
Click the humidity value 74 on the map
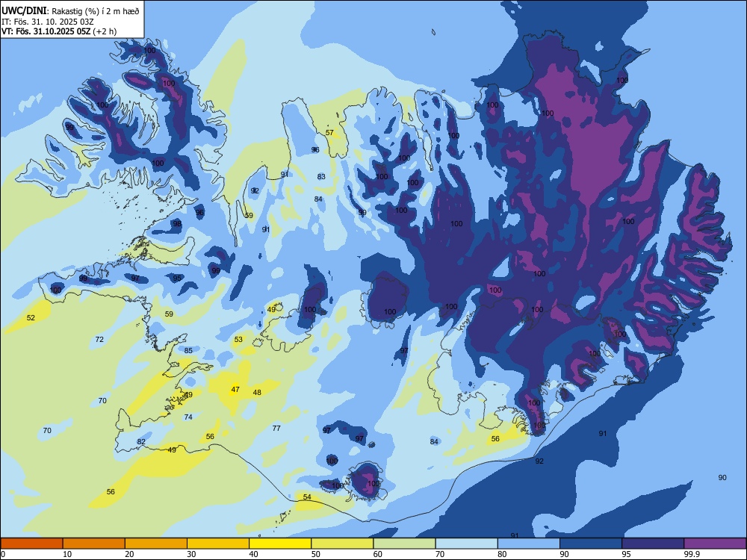[x=188, y=417]
